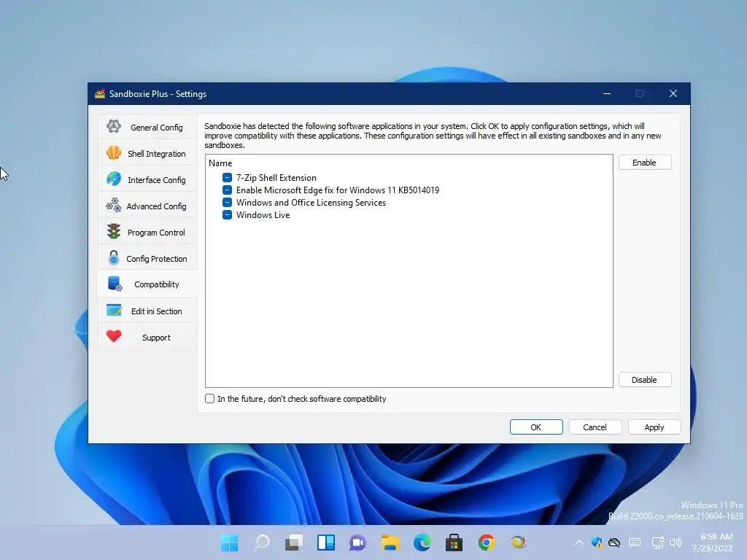Open Microsoft Store from the taskbar

pos(454,542)
